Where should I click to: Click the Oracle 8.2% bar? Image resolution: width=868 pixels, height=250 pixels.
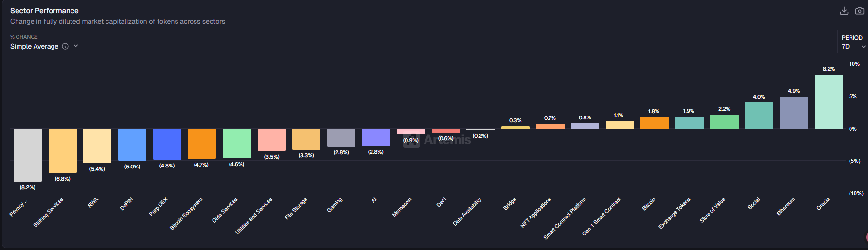click(829, 101)
